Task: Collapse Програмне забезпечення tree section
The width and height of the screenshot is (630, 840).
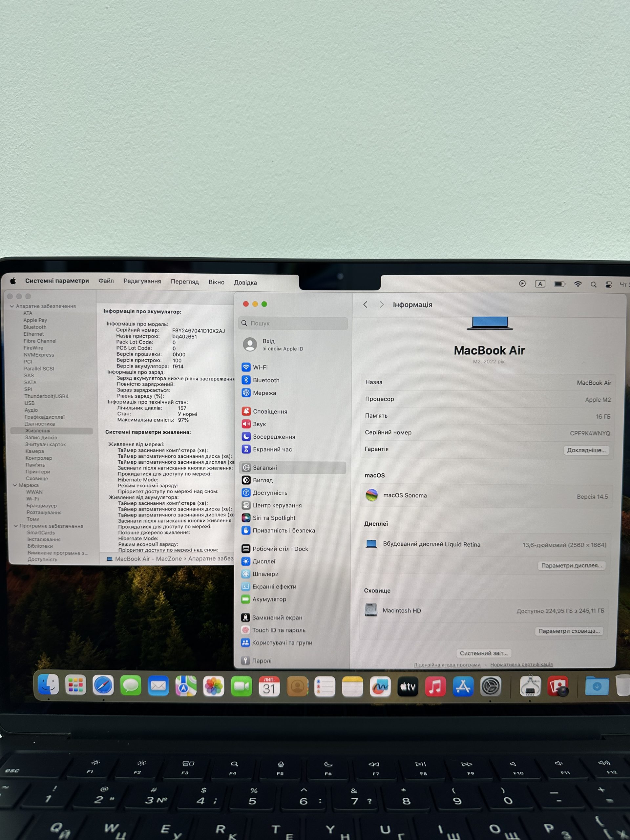Action: (x=16, y=526)
